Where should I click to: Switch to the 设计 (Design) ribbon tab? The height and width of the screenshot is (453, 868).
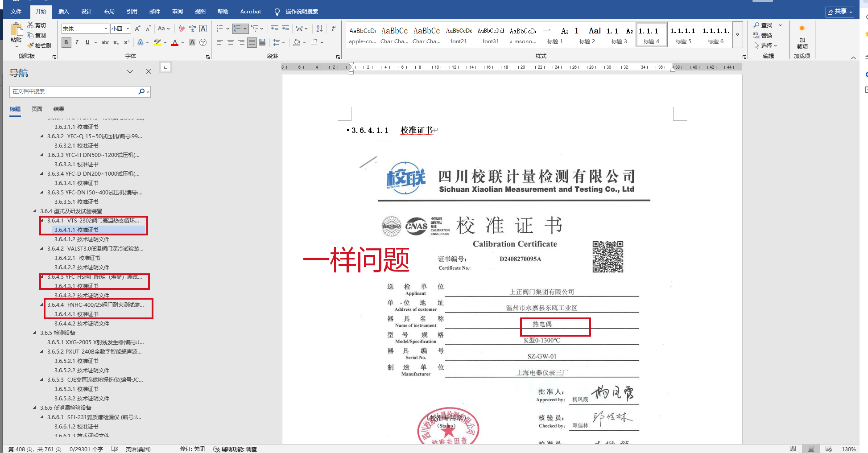(87, 11)
